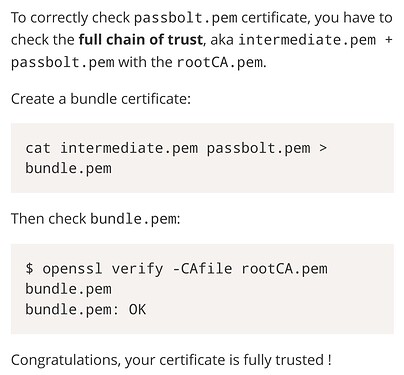Image resolution: width=404 pixels, height=375 pixels.
Task: Click 'rootCA.pem' in the verify command
Action: [284, 269]
